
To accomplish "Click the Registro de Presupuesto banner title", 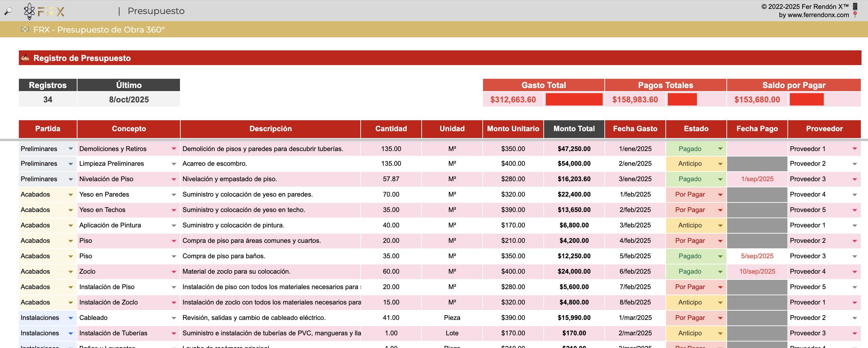I will pyautogui.click(x=82, y=58).
